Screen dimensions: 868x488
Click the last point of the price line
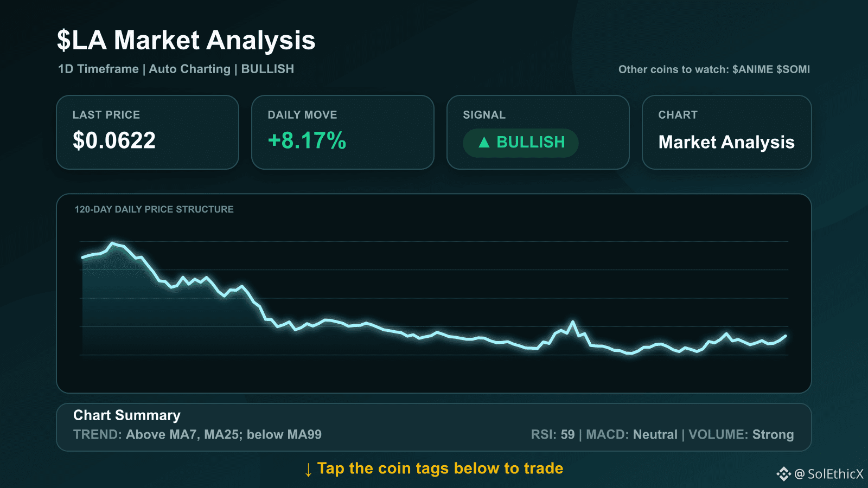pos(786,336)
